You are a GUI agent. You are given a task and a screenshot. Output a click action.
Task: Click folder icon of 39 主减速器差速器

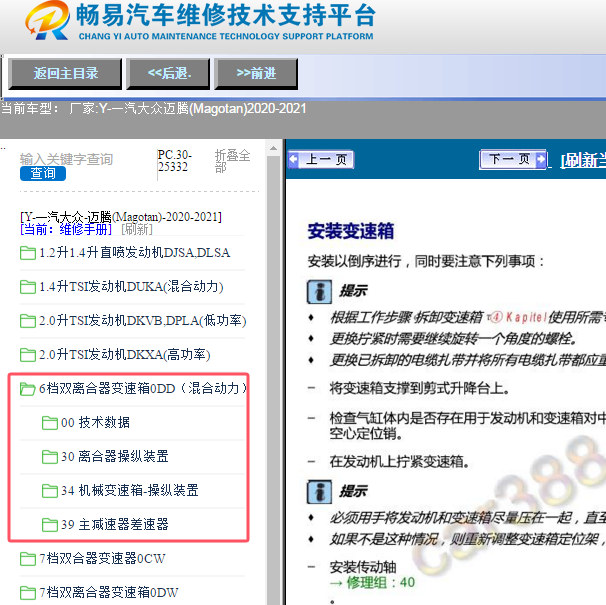click(x=50, y=525)
